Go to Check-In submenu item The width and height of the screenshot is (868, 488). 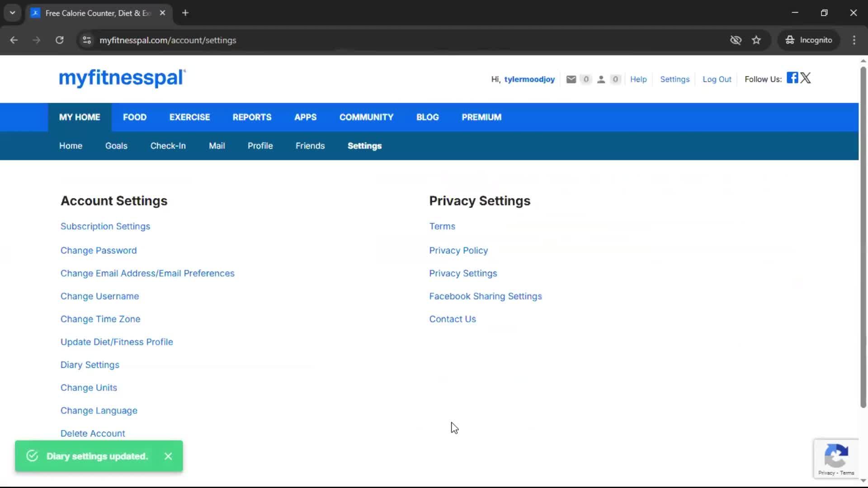tap(168, 146)
